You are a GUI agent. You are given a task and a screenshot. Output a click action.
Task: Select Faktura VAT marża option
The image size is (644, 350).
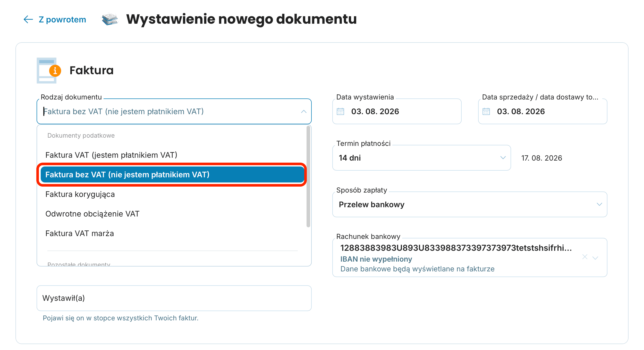[172, 233]
